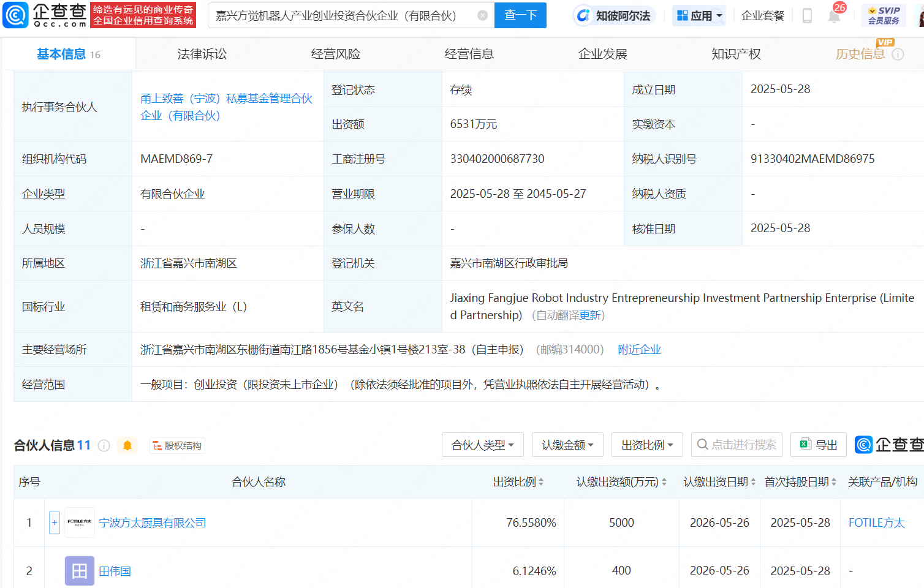Open 合伙人类型 filter dropdown

tap(483, 445)
